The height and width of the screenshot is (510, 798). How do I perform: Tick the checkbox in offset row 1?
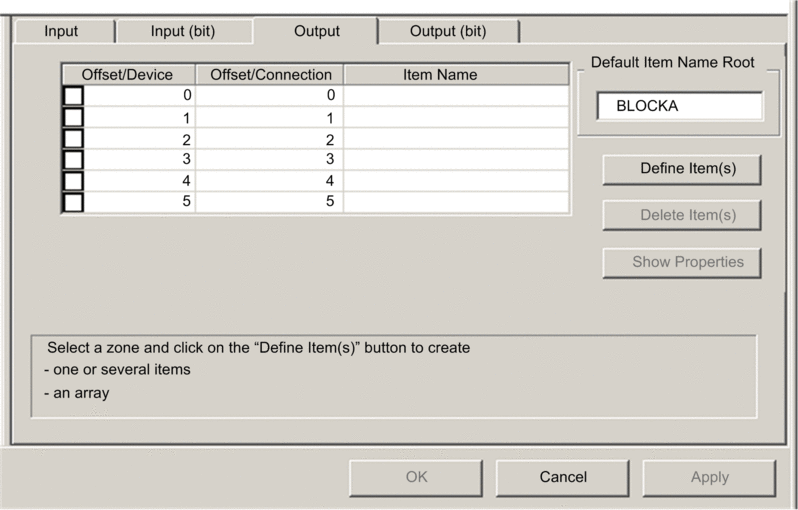click(x=74, y=118)
